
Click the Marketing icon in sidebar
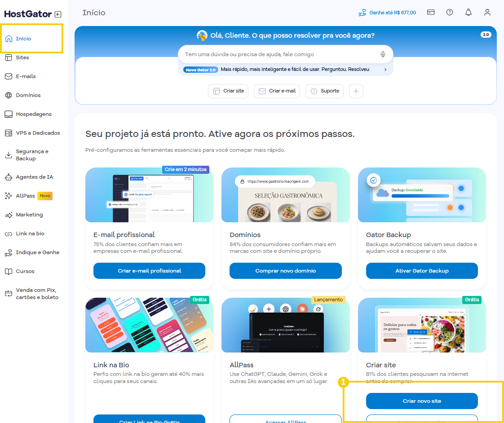pyautogui.click(x=9, y=215)
